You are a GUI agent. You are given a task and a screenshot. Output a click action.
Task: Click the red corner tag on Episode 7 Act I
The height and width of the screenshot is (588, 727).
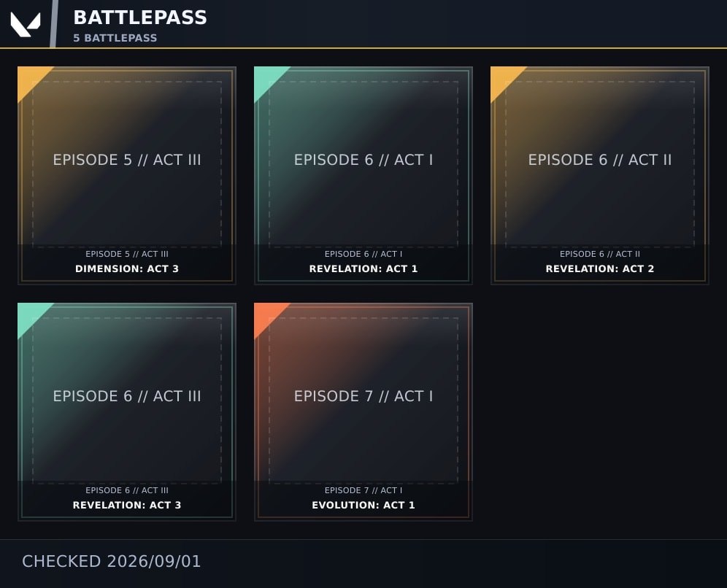point(266,315)
